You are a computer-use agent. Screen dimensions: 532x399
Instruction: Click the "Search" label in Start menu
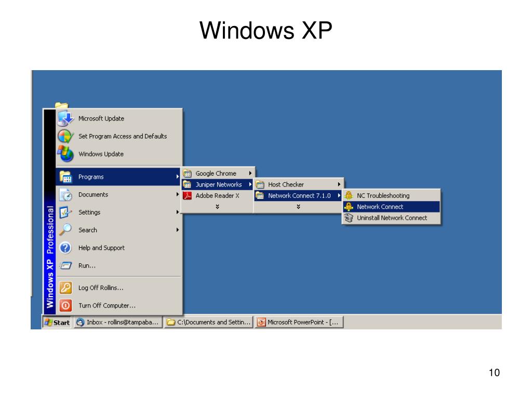coord(87,230)
